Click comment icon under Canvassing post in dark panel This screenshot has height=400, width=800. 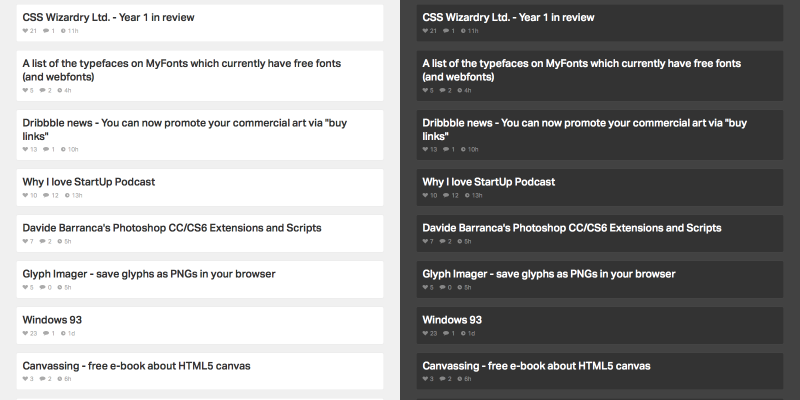pos(442,379)
